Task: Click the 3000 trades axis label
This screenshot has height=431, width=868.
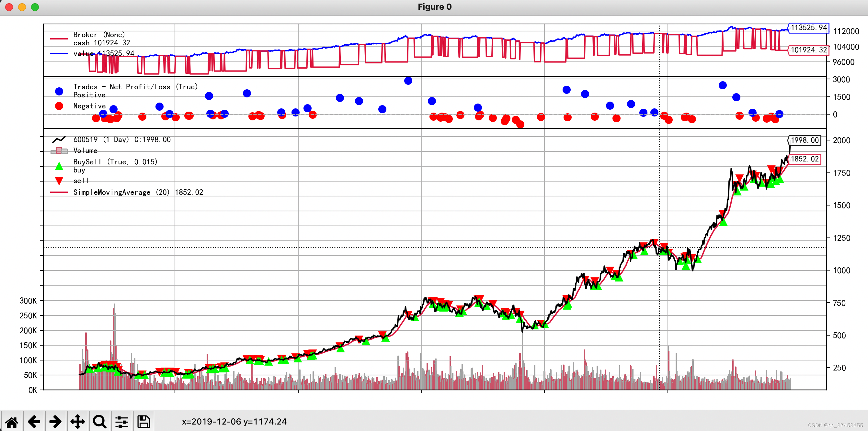Action: tap(841, 80)
